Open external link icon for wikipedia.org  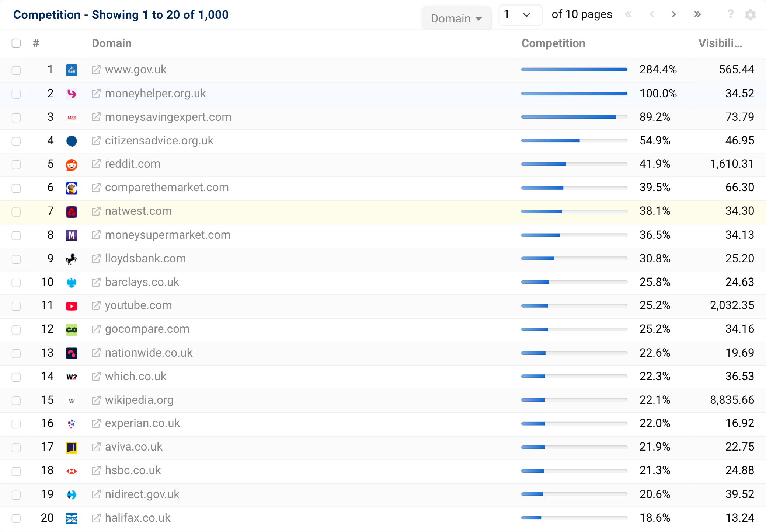(x=96, y=400)
